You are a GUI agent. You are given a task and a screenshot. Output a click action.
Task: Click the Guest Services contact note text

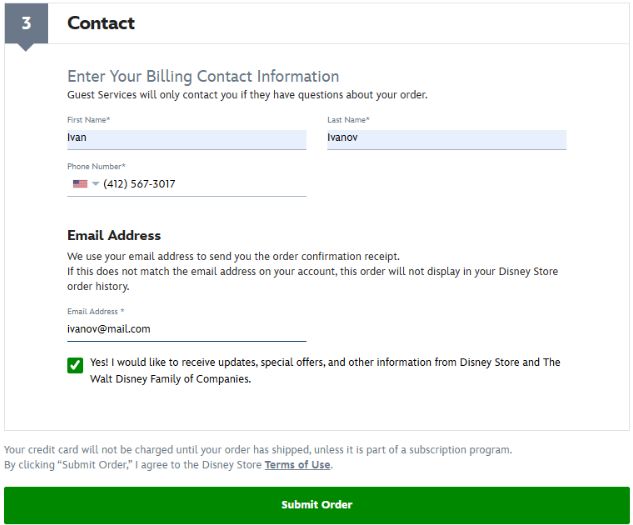click(x=247, y=95)
